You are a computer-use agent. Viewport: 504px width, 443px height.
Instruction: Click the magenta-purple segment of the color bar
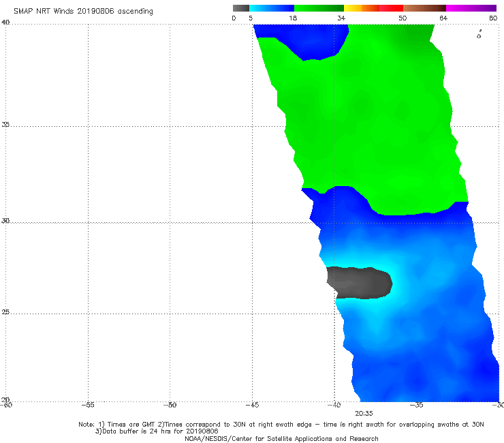point(471,8)
